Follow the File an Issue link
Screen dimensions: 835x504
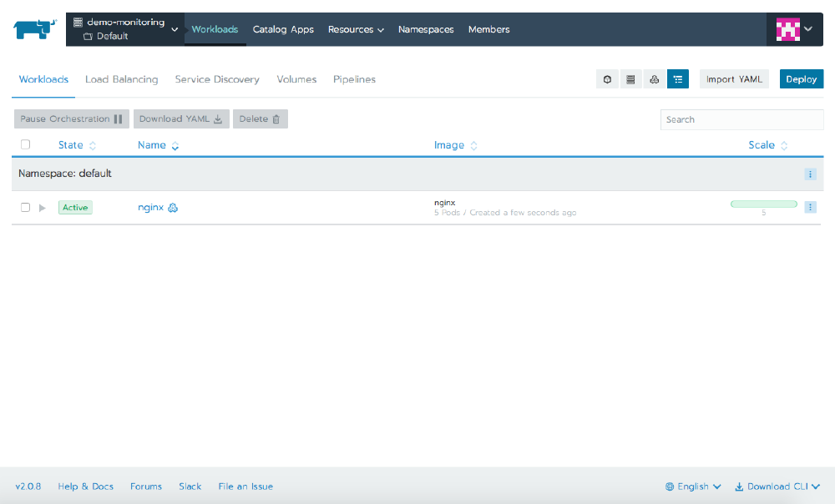point(245,486)
